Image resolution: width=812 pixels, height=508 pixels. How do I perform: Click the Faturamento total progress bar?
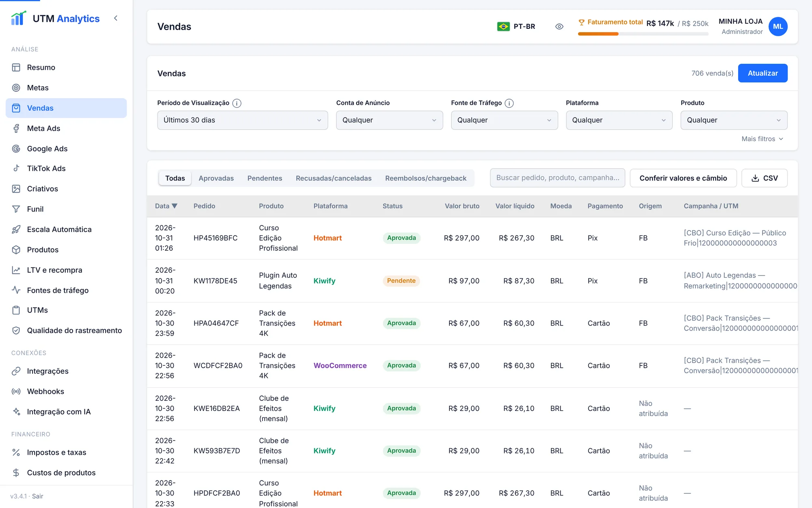coord(643,34)
